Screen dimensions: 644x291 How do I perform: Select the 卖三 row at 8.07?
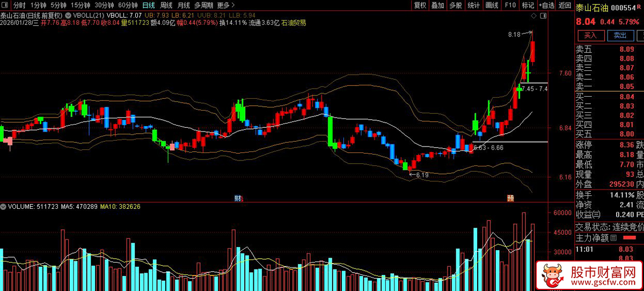pyautogui.click(x=609, y=68)
